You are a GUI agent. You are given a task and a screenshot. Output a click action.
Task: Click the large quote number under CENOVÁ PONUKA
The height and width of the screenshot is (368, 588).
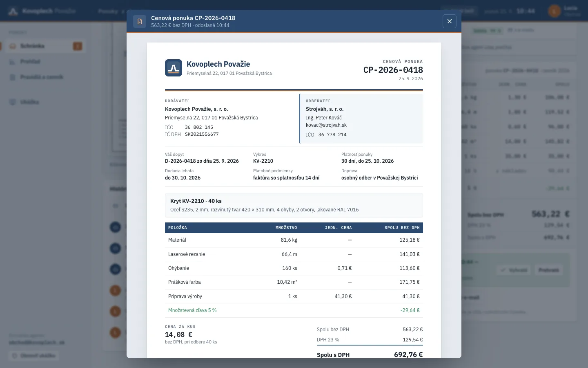point(393,70)
